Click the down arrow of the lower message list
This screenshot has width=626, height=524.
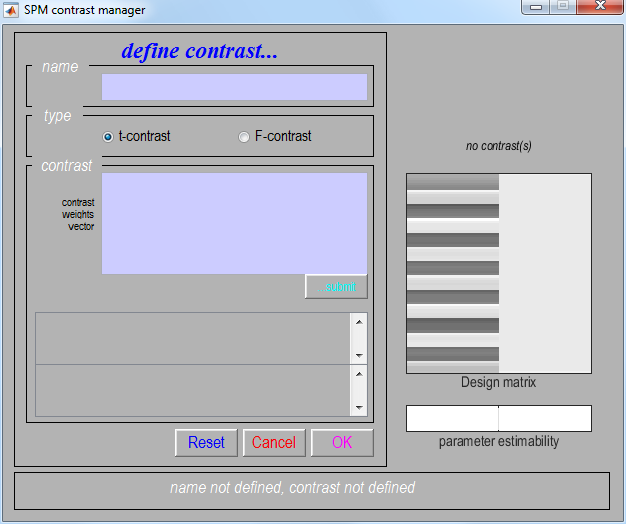point(359,408)
